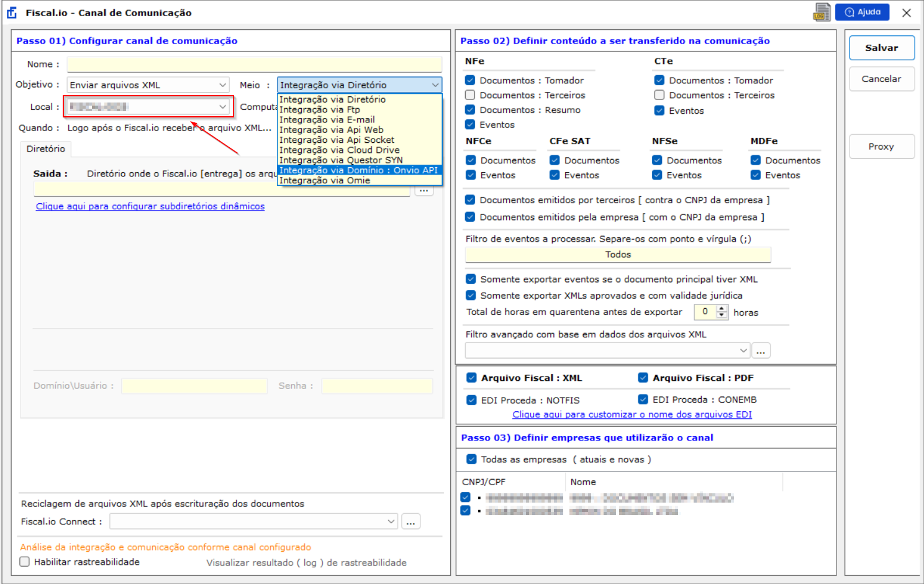Enable Habilitar rastreabilidade checkbox
This screenshot has width=924, height=584.
25,562
